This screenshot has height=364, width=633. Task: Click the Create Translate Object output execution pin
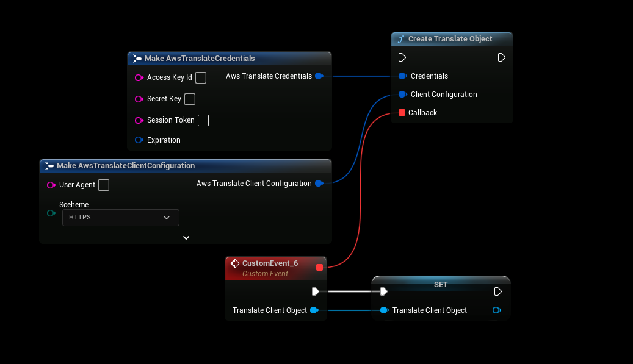click(x=501, y=57)
